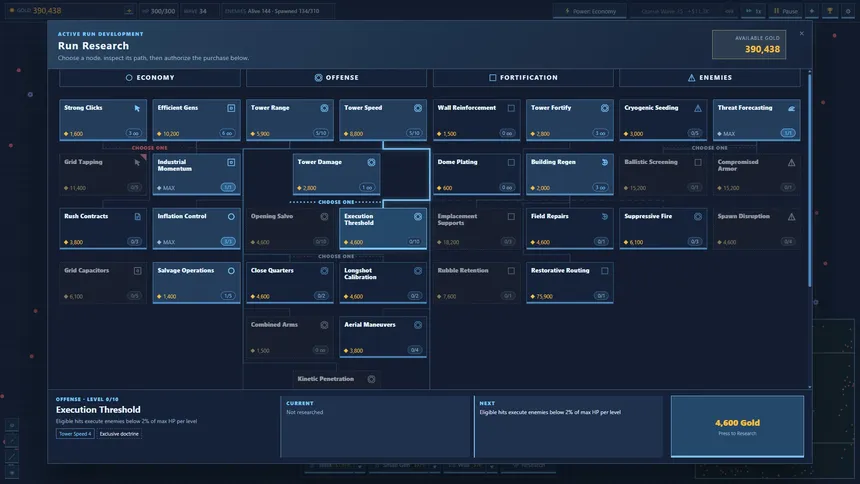
Task: Click the regen icon on Building Regen card
Action: pyautogui.click(x=604, y=162)
